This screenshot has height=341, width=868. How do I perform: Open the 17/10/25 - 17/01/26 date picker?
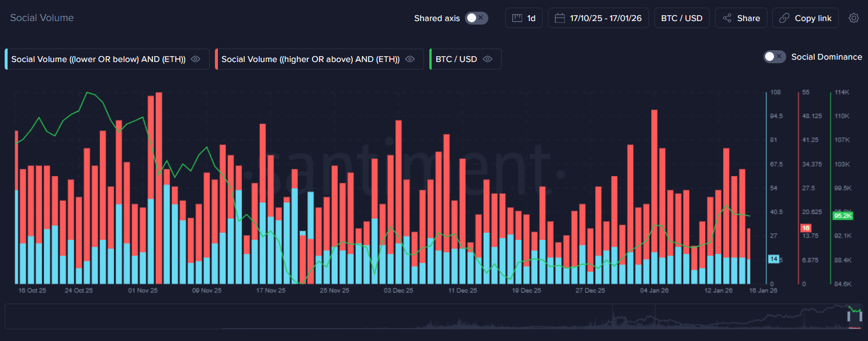coord(606,18)
